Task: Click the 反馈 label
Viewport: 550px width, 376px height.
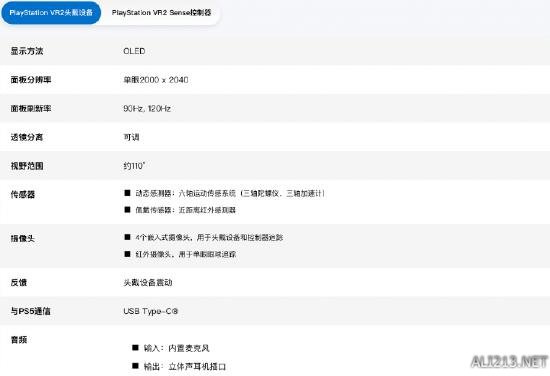Action: click(19, 283)
